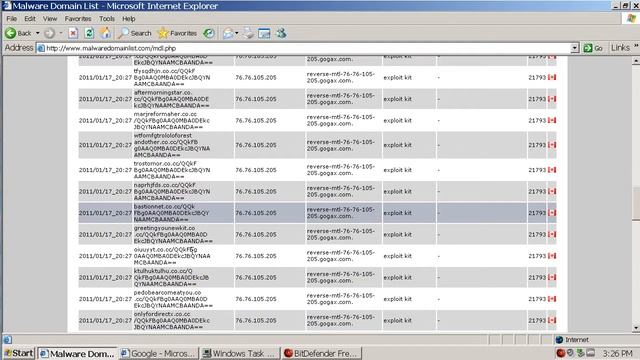
Task: Click the bastionnet.co.cc domain entry
Action: click(171, 213)
